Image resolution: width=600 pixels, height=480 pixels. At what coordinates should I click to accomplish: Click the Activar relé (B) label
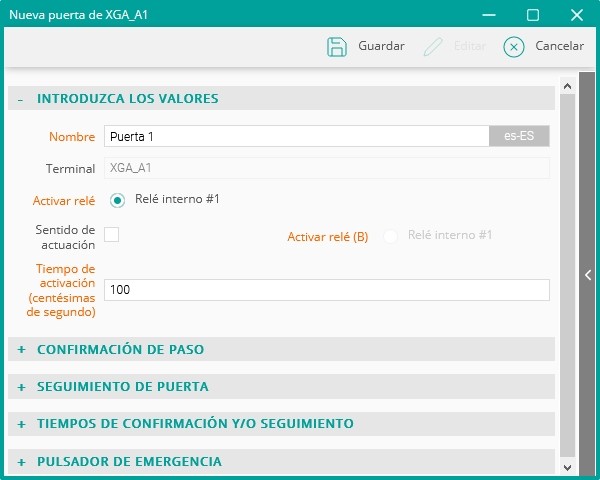pos(328,237)
